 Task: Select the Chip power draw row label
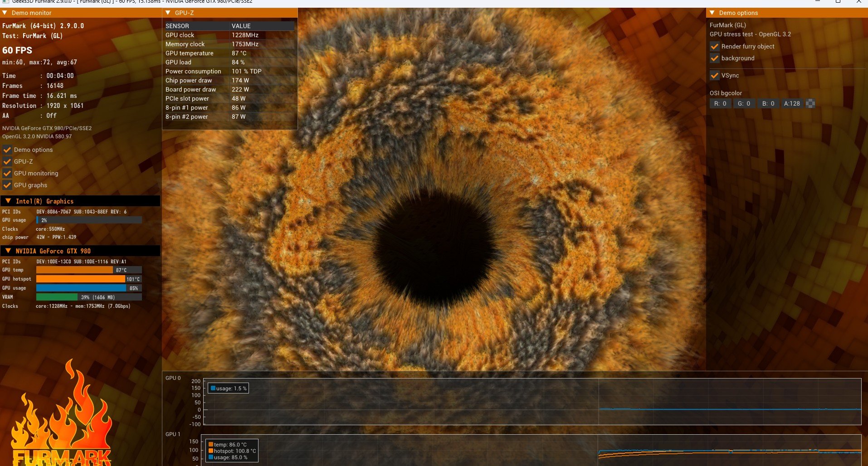point(189,80)
